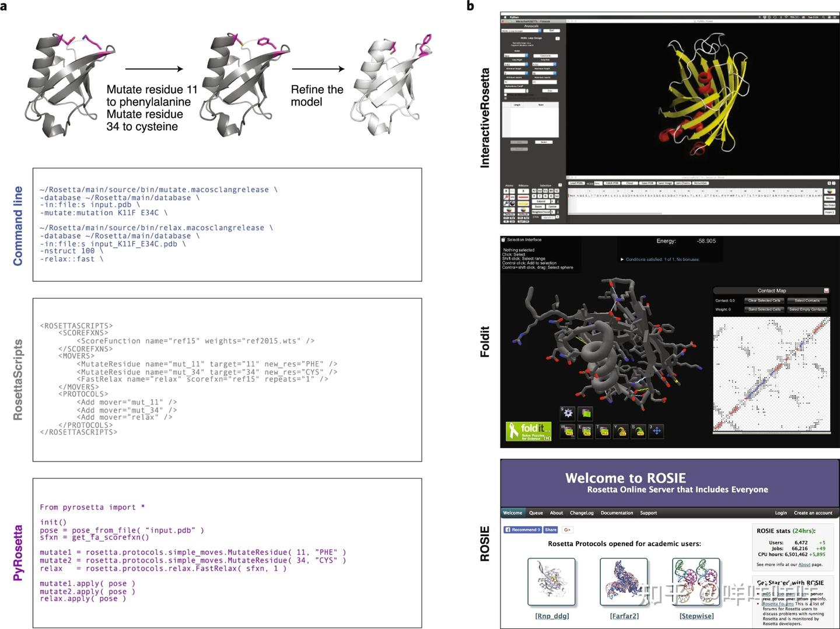Click the green view options icon in Foldit
Viewport: 840px width, 629px height.
tap(586, 413)
